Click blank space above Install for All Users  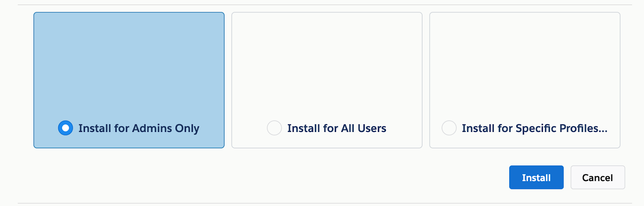(x=326, y=60)
